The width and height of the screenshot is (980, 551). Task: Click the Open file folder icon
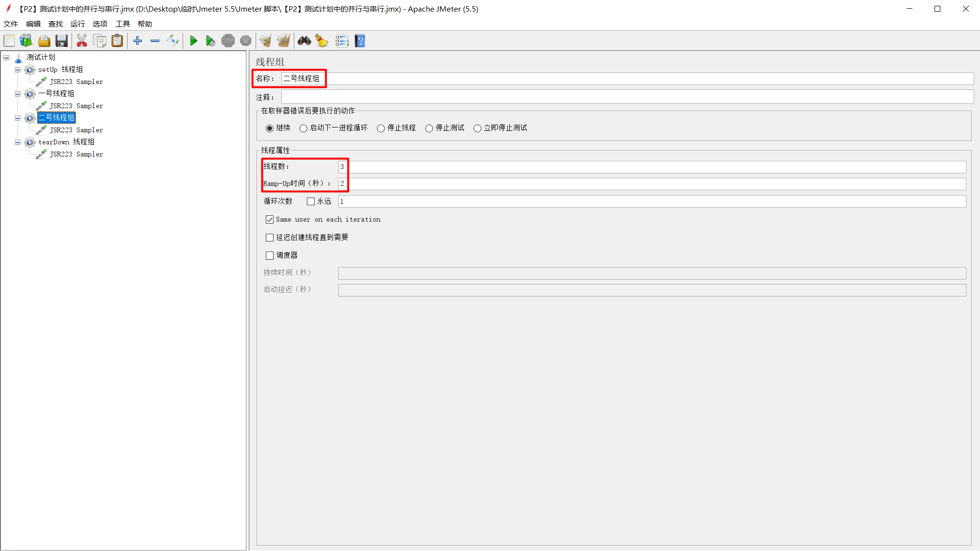point(44,41)
